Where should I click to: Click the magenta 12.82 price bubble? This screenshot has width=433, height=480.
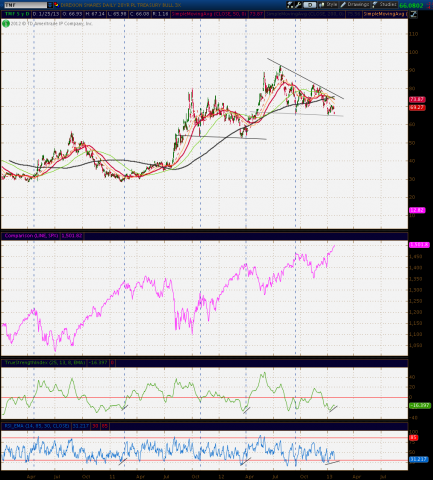(417, 210)
